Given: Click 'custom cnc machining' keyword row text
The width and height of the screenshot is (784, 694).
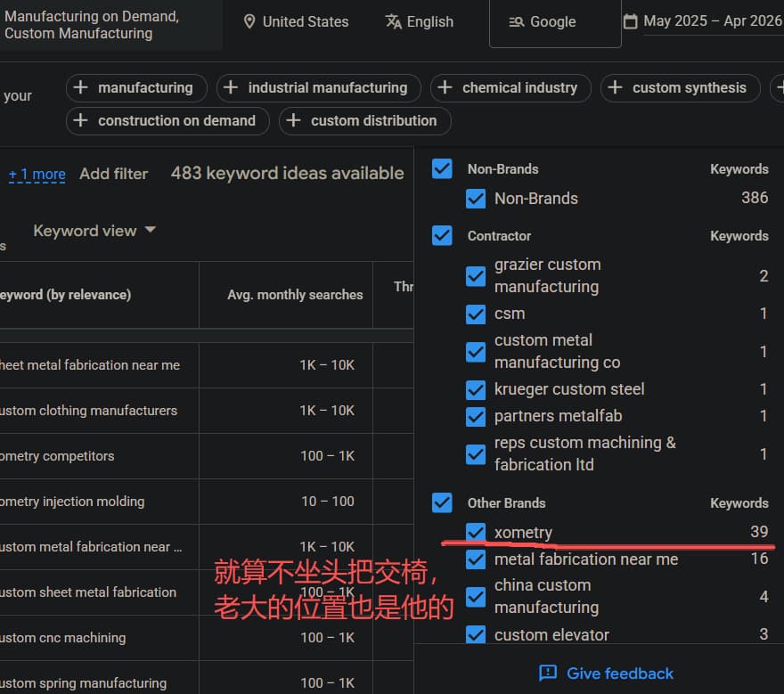Looking at the screenshot, I should (63, 638).
